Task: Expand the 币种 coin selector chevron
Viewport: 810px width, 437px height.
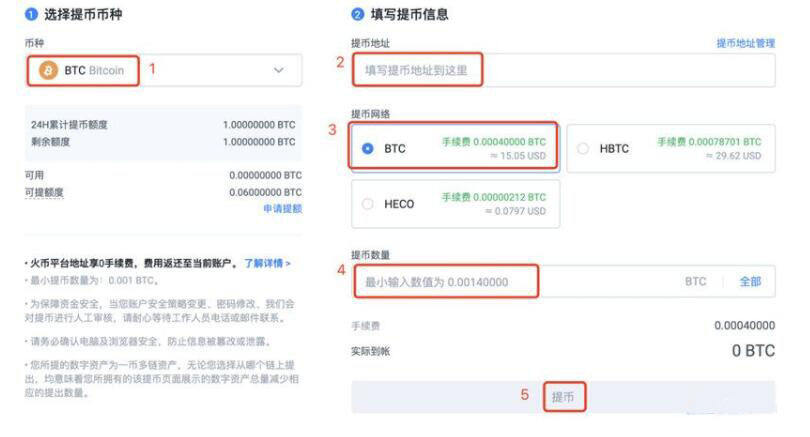Action: tap(278, 70)
